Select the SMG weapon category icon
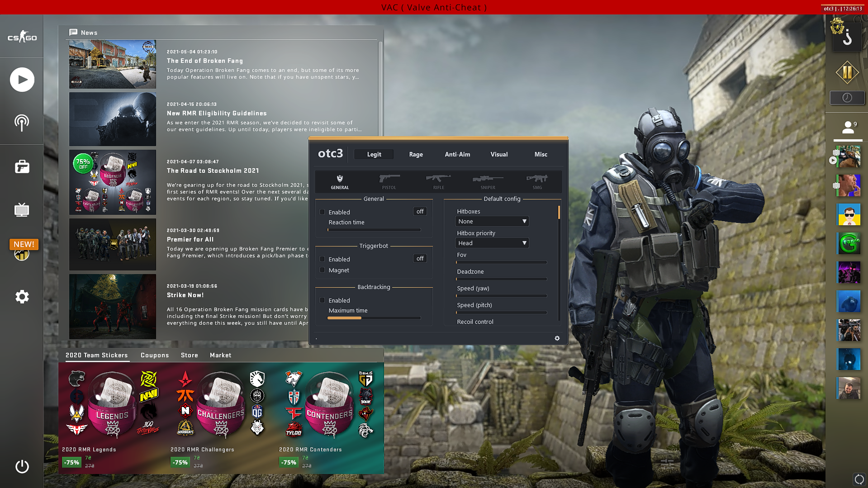868x488 pixels. point(537,182)
